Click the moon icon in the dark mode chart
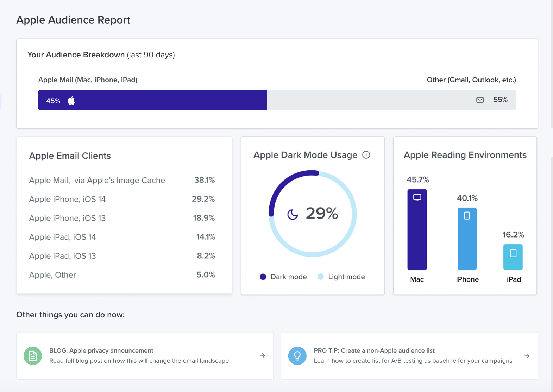Image resolution: width=553 pixels, height=392 pixels. click(293, 214)
